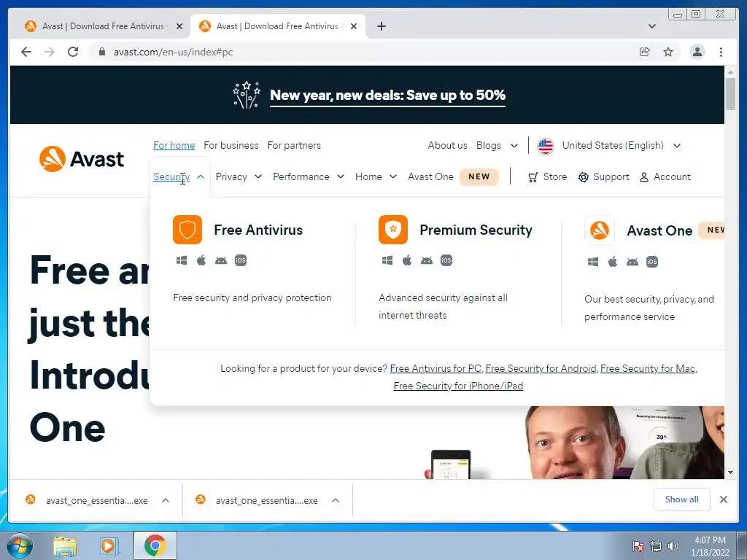Expand options for the first avast_one_essentia download
The width and height of the screenshot is (747, 560).
pos(166,500)
